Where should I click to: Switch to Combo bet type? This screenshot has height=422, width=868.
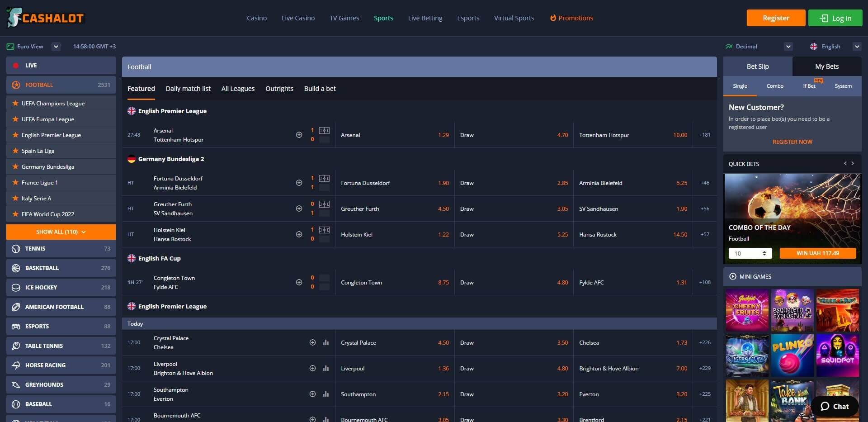point(775,86)
